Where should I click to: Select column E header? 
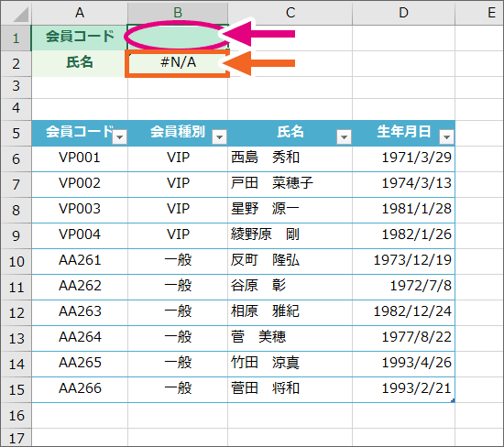point(479,13)
